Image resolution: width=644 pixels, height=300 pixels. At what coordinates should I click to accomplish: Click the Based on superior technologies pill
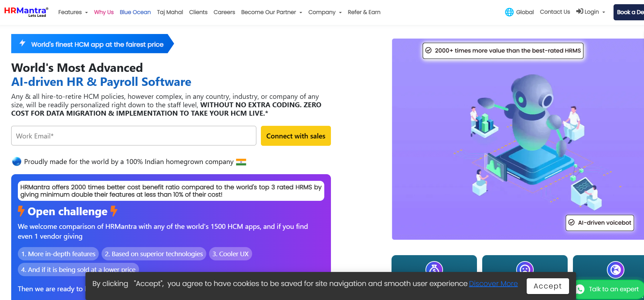point(154,254)
